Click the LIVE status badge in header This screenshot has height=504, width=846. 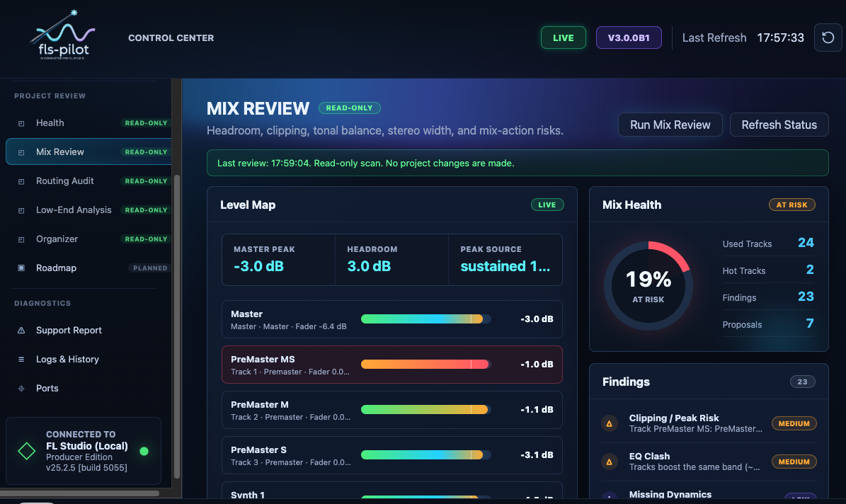[564, 38]
